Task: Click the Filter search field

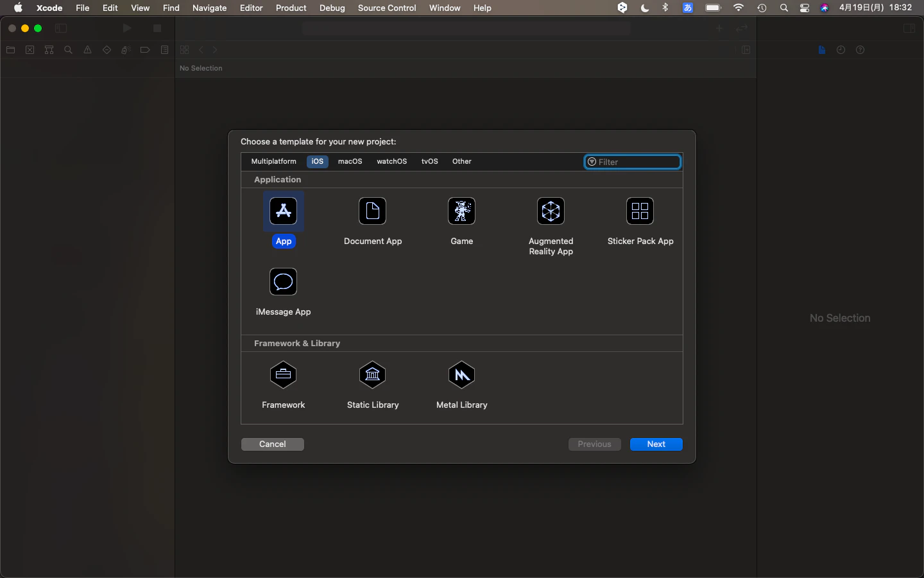Action: pos(633,162)
